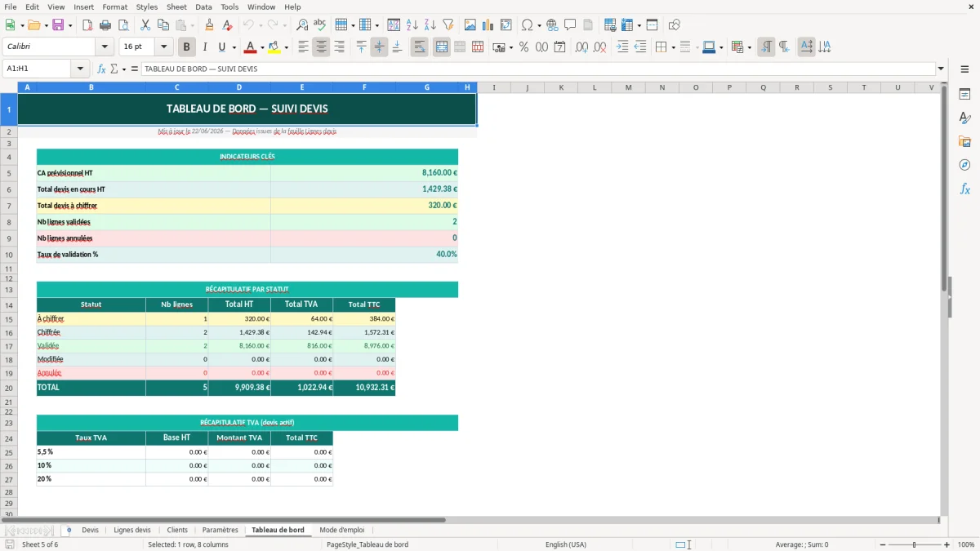Switch to the Mode d'emploi sheet tab
This screenshot has height=551, width=980.
[341, 530]
